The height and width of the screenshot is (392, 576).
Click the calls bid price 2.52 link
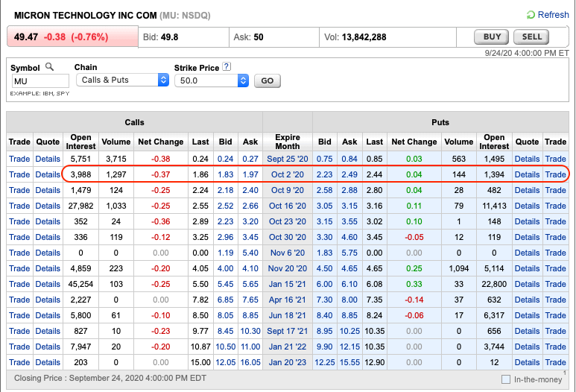coord(225,206)
